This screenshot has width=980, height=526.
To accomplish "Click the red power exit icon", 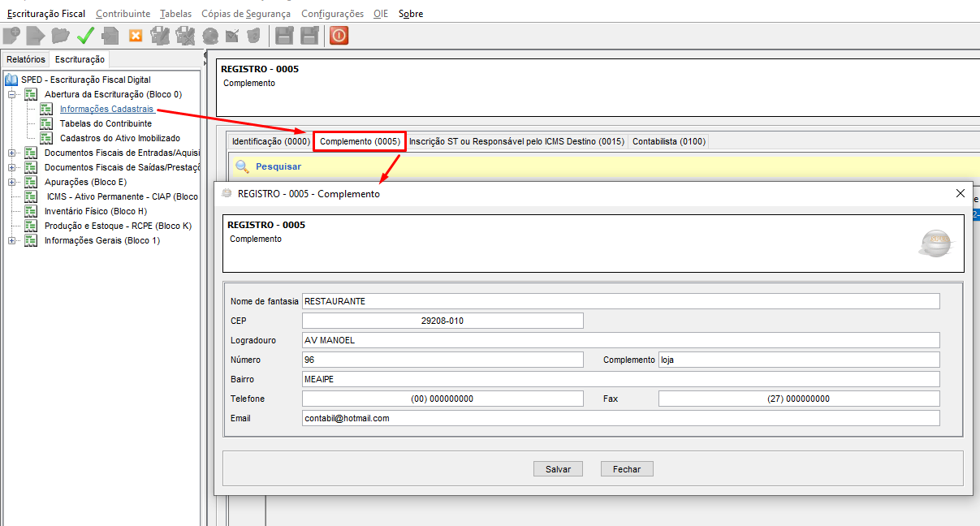I will (x=339, y=36).
